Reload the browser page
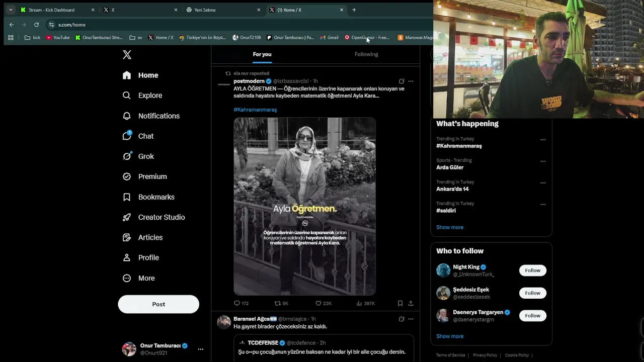Screen dimensions: 644x362 click(x=36, y=25)
